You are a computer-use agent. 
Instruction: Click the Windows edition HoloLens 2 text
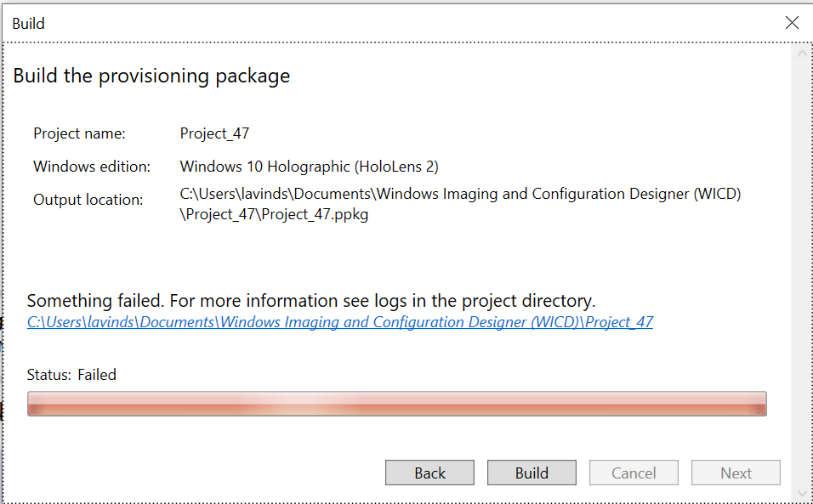click(308, 167)
